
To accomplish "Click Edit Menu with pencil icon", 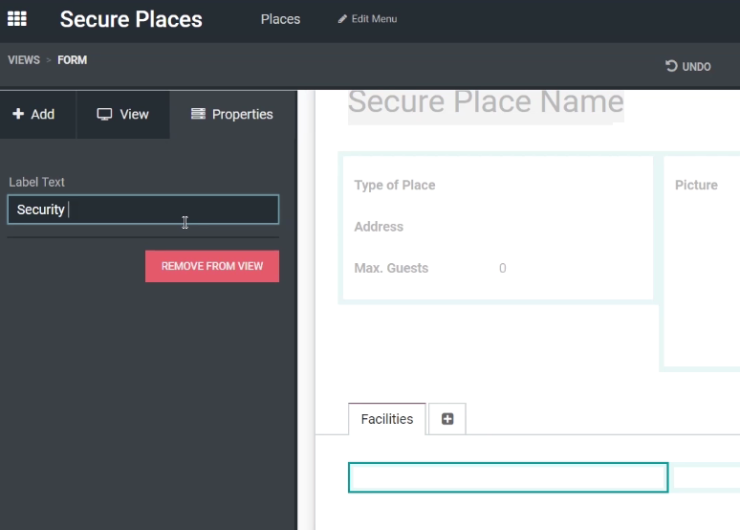I will click(x=367, y=19).
